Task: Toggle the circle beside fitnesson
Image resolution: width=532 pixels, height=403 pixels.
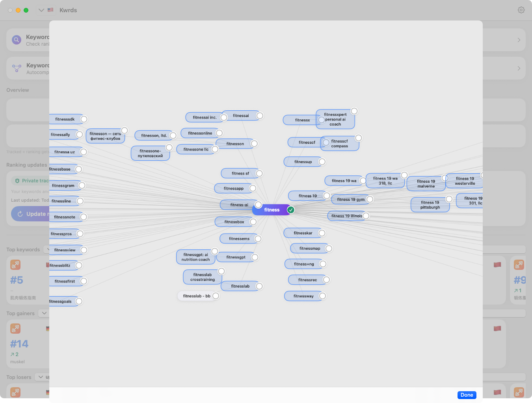Action: 255,144
